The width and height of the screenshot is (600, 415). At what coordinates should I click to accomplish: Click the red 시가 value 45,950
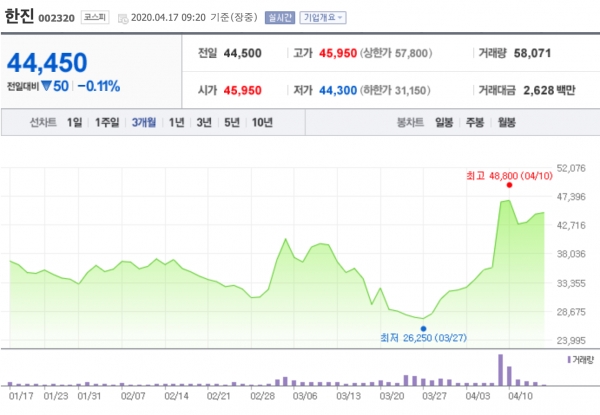pyautogui.click(x=243, y=91)
